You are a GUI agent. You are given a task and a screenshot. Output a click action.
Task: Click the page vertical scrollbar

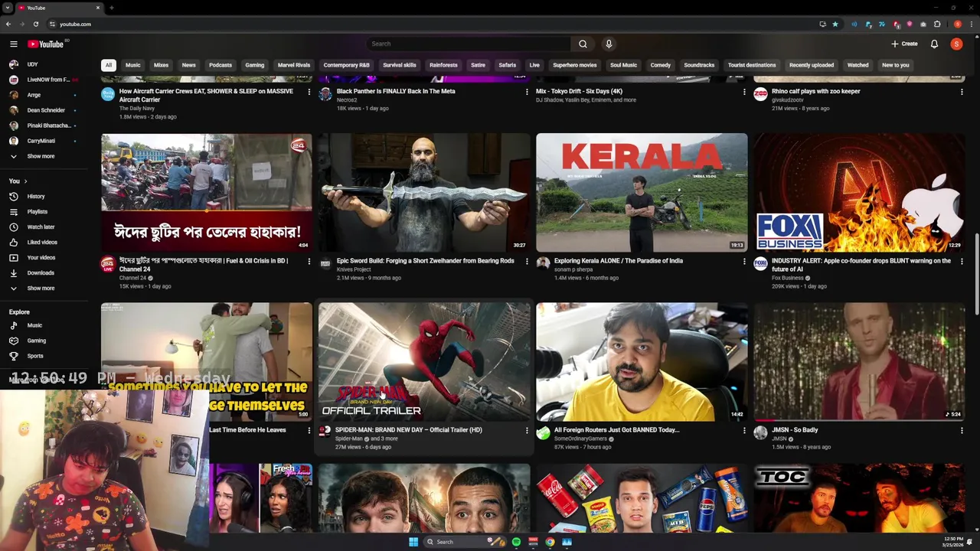976,275
